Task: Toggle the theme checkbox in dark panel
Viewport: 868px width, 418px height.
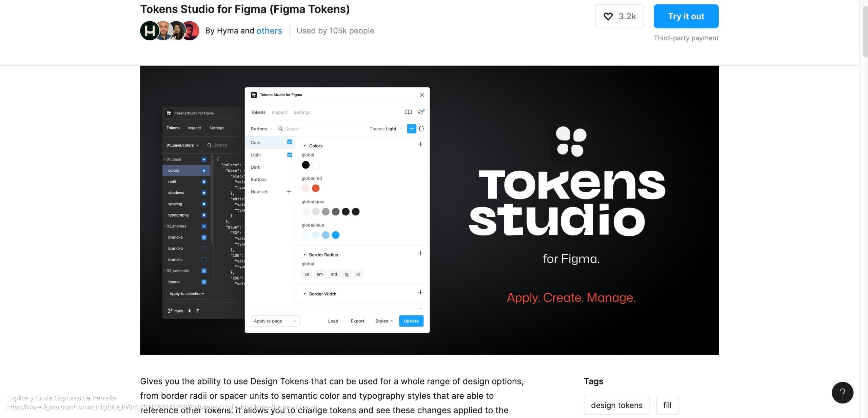Action: (x=204, y=282)
